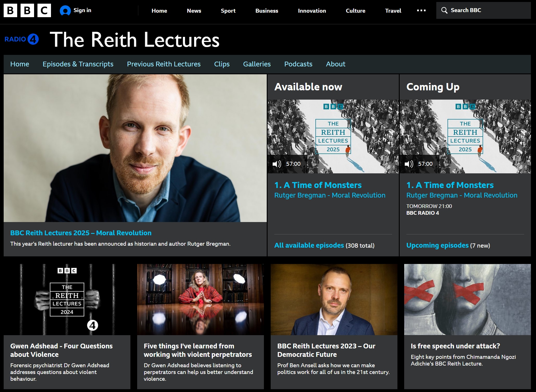This screenshot has height=392, width=536.
Task: Click the Rutger Bregman portrait image
Action: (x=135, y=148)
